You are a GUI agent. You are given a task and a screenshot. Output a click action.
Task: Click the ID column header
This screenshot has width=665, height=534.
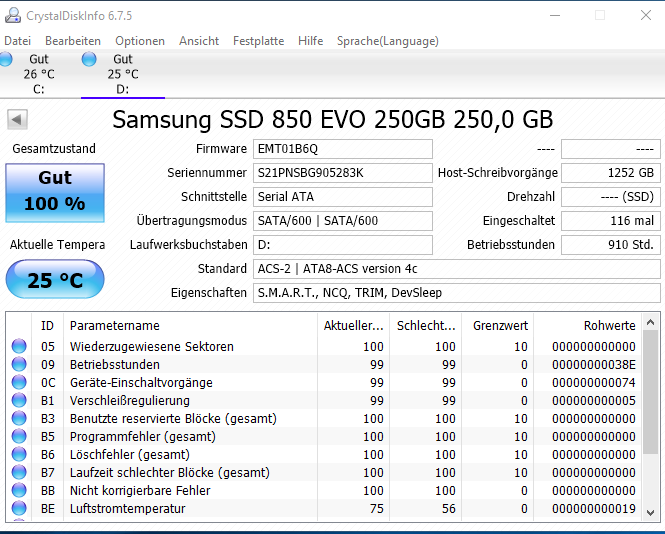[48, 326]
